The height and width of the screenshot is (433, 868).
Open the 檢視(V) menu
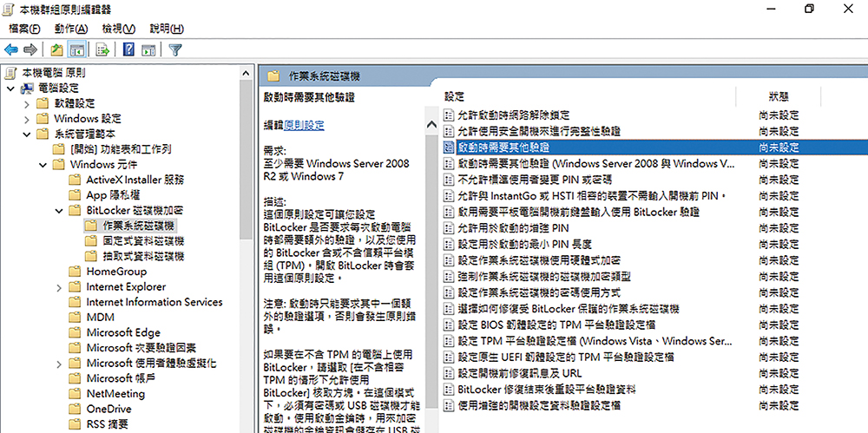(119, 29)
